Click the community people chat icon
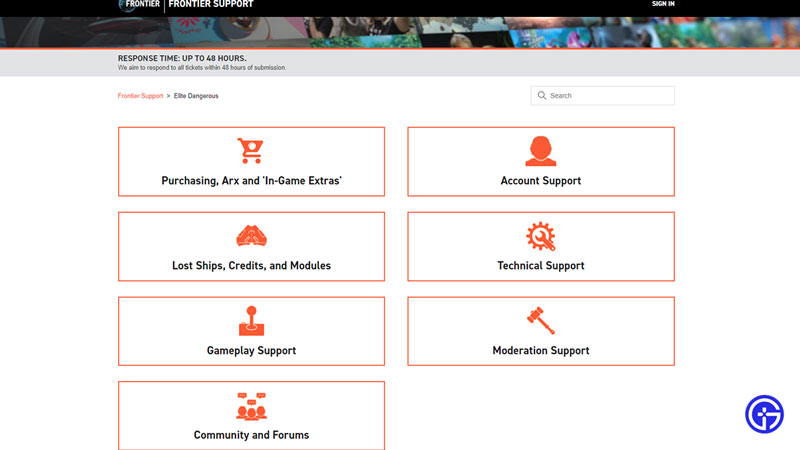Viewport: 800px width, 450px height. click(250, 406)
